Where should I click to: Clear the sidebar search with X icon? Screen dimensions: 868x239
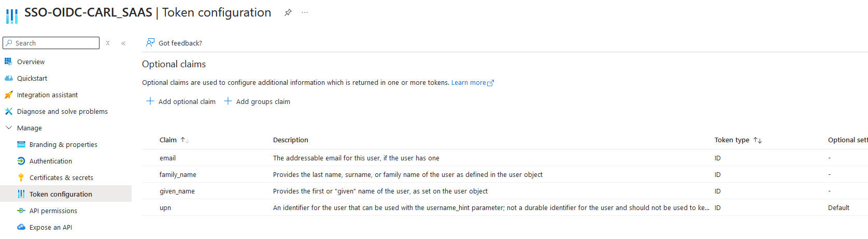coord(108,43)
